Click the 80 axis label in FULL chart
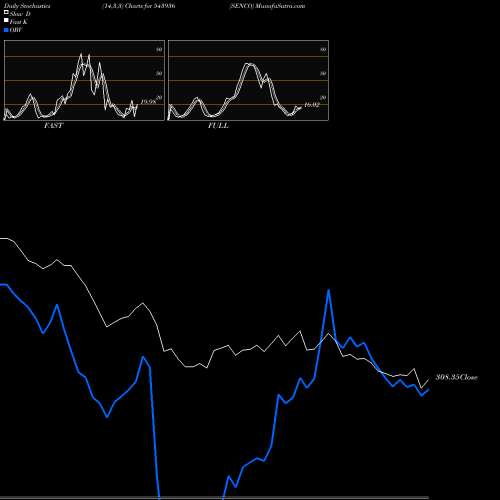 point(323,49)
